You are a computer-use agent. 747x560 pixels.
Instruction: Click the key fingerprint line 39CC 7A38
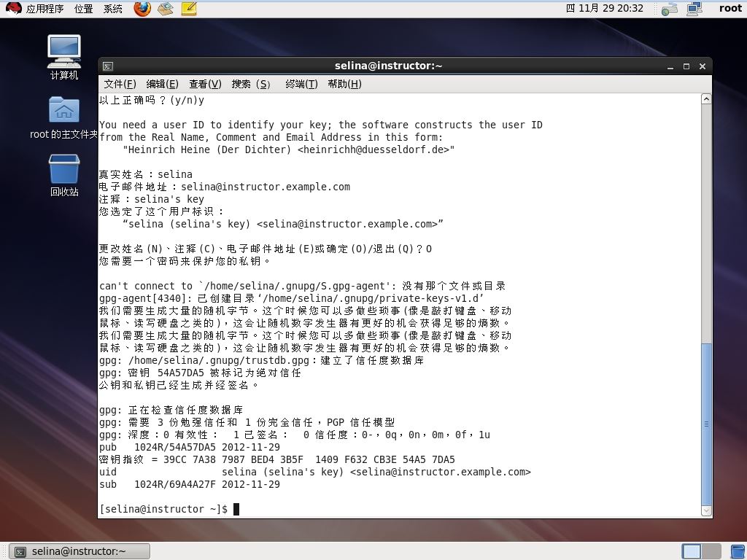click(x=276, y=459)
